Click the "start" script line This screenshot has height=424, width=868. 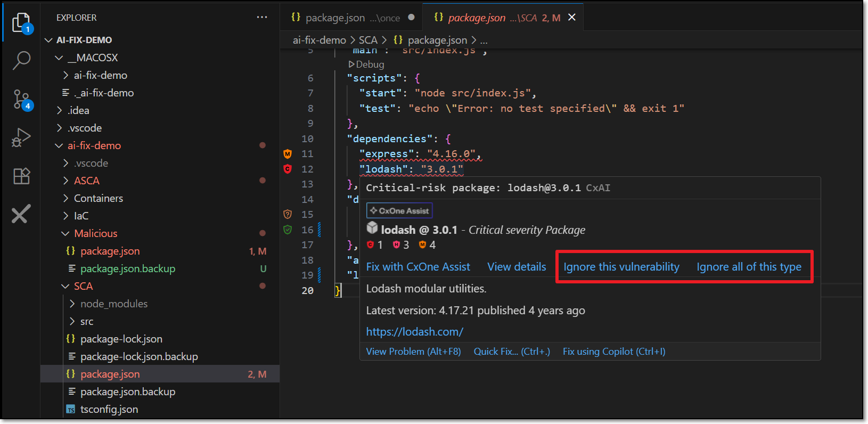[447, 93]
